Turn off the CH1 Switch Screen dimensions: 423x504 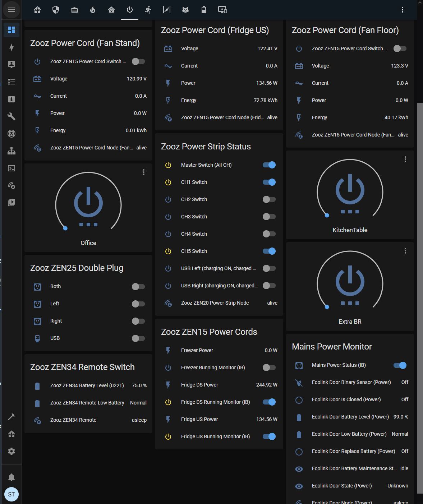point(269,182)
